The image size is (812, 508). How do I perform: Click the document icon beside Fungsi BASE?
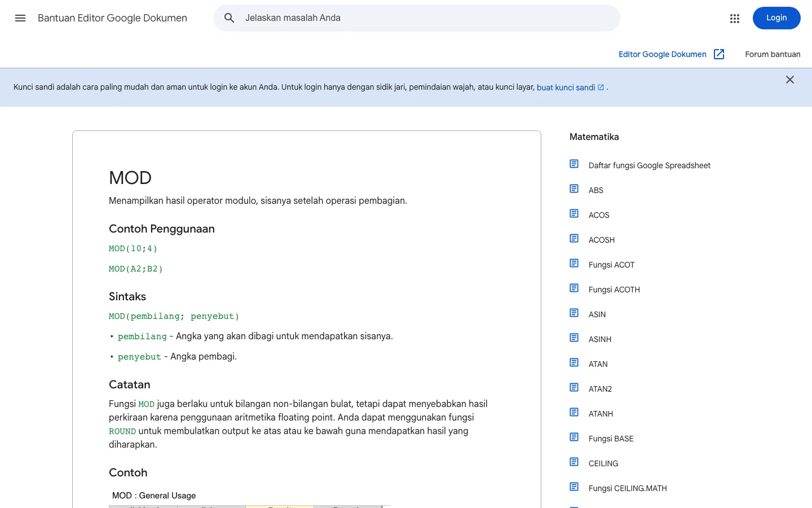click(574, 437)
